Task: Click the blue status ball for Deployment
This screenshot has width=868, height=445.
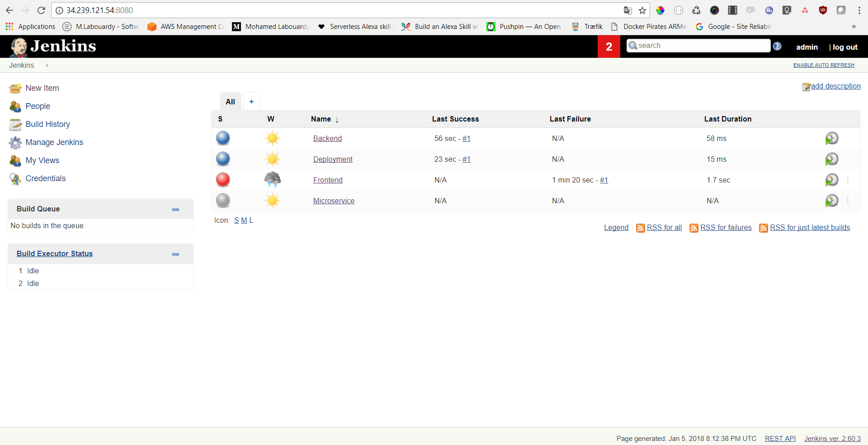Action: click(223, 159)
